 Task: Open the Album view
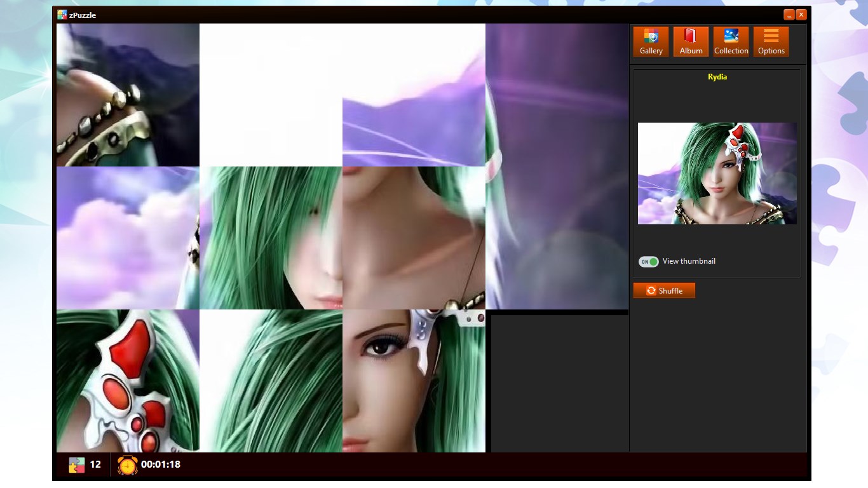[x=691, y=41]
